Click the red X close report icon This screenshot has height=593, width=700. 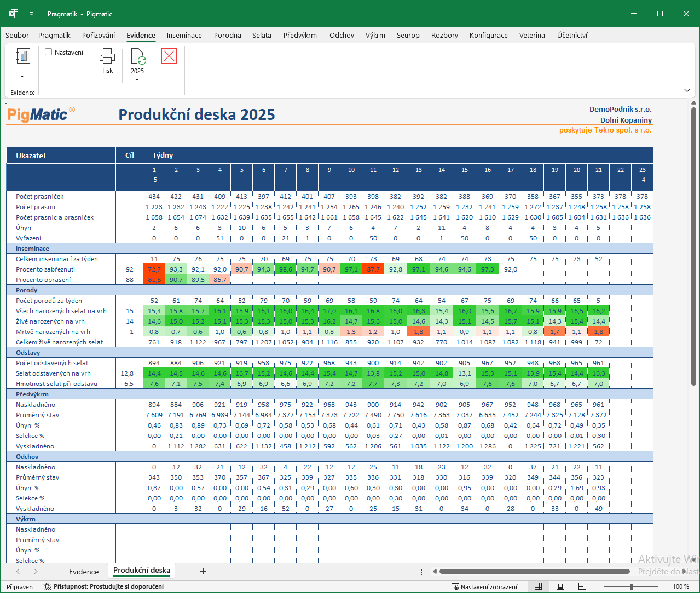click(x=169, y=56)
